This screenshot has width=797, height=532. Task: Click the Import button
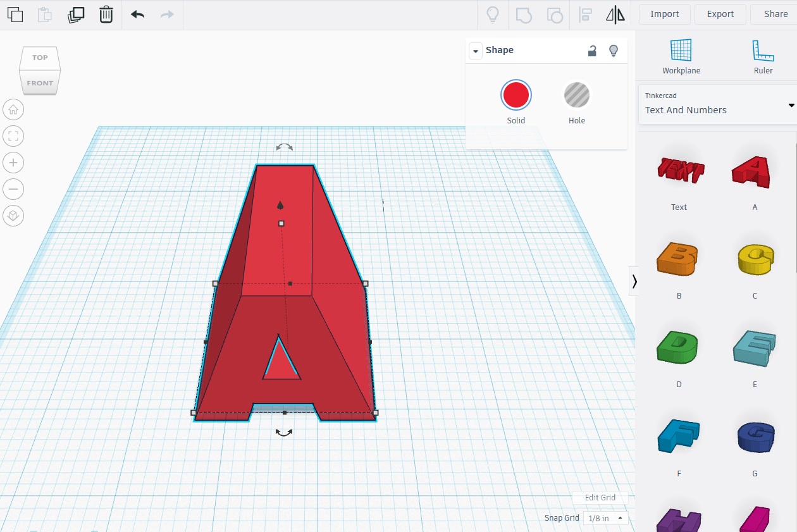point(665,14)
